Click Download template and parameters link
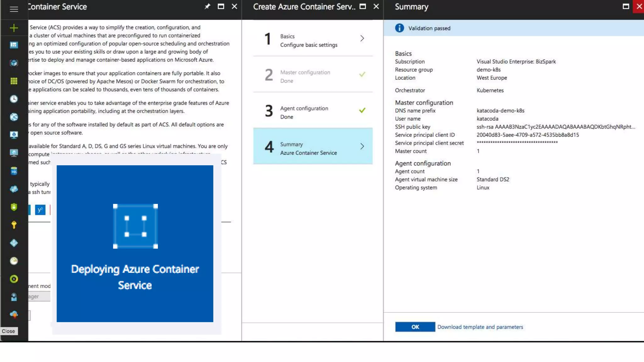 (480, 327)
